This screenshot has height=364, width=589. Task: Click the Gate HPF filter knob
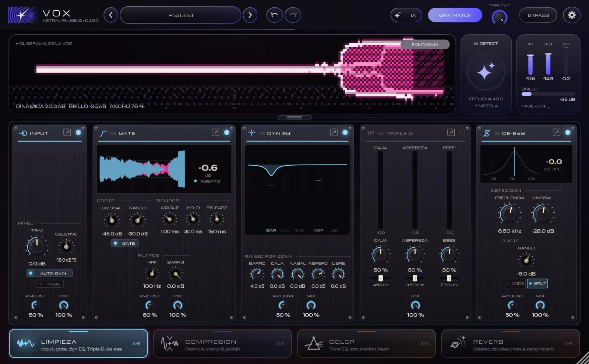[x=152, y=273]
